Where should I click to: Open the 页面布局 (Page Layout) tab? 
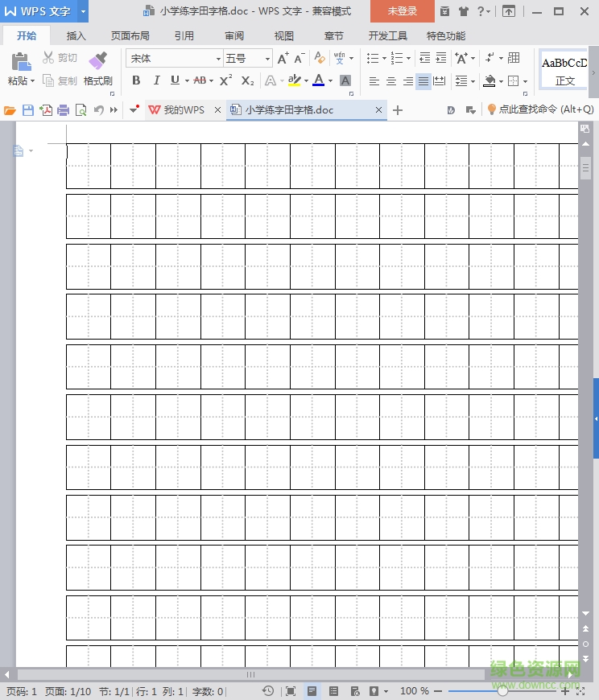[x=130, y=36]
